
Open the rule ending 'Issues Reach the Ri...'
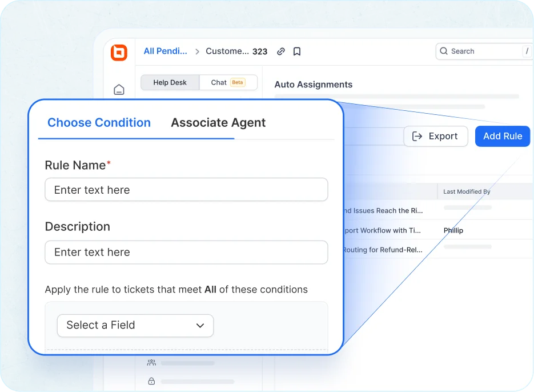coord(383,211)
